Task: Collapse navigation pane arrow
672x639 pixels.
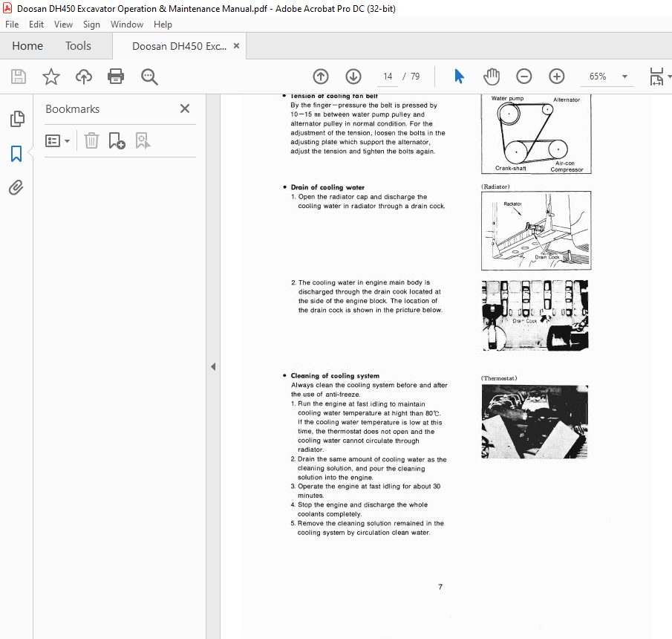Action: [x=213, y=366]
